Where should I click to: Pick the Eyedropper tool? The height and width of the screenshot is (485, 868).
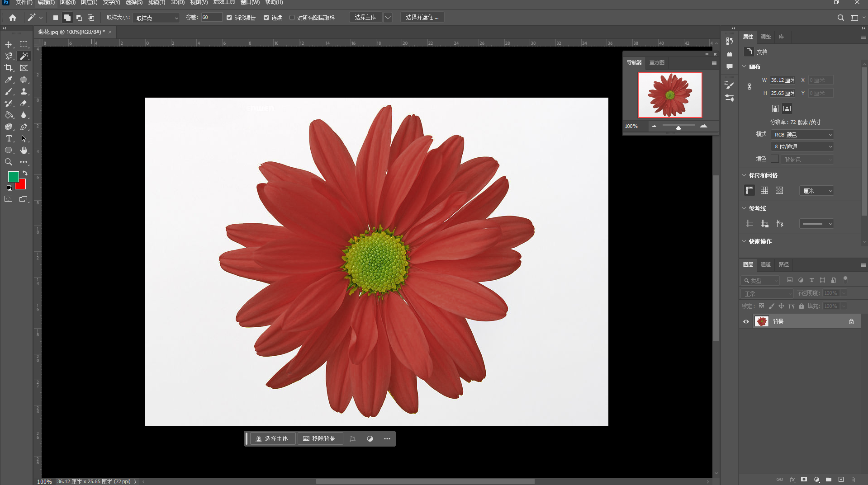9,80
